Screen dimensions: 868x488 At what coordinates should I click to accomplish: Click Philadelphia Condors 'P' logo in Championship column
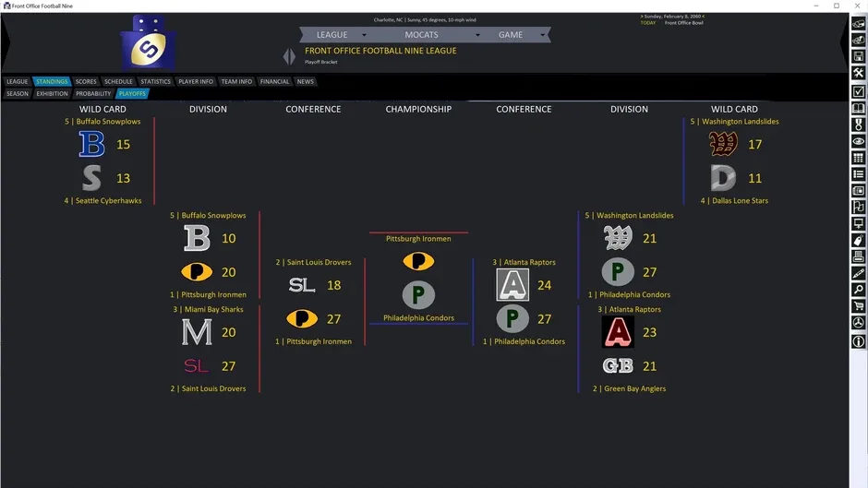pyautogui.click(x=418, y=295)
